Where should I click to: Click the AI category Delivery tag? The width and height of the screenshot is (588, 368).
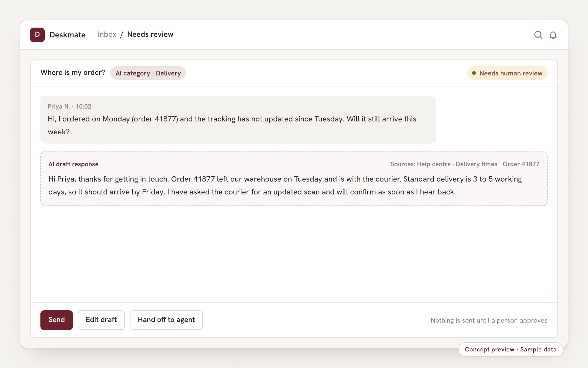click(148, 73)
